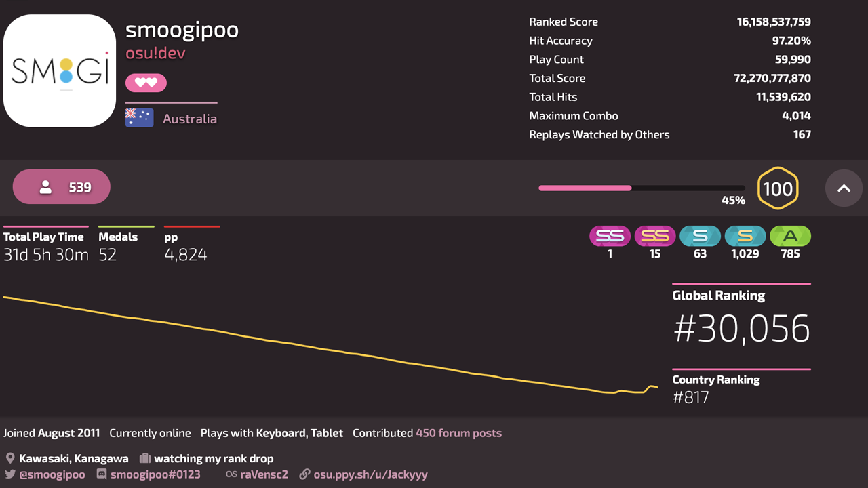Click the Discord icon beside smoogipoo#0123
The image size is (868, 488).
click(102, 474)
